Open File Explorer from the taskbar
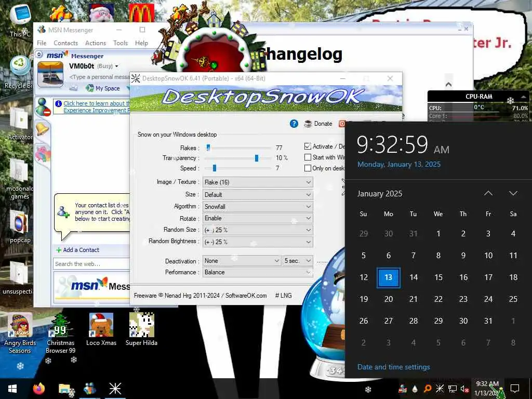This screenshot has height=399, width=532. [x=64, y=389]
